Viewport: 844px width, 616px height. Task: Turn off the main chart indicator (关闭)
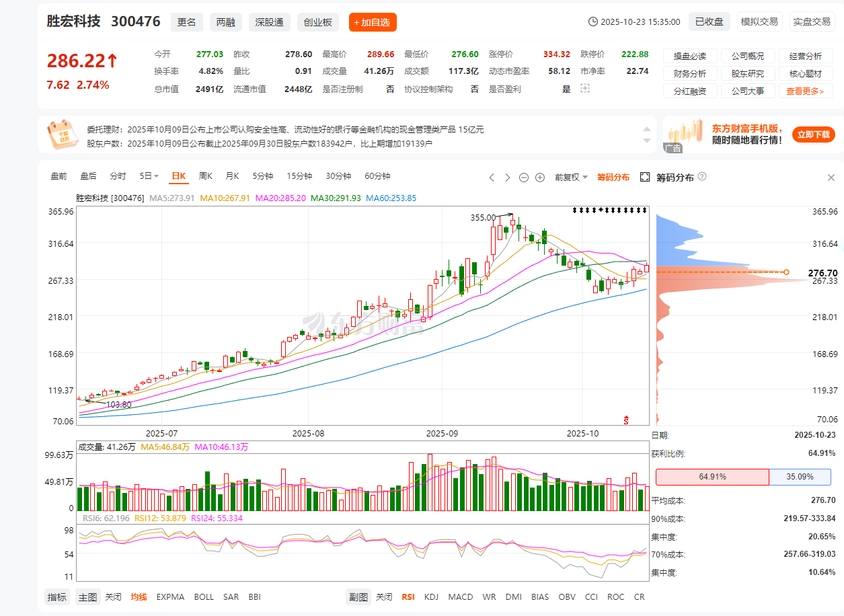coord(113,596)
